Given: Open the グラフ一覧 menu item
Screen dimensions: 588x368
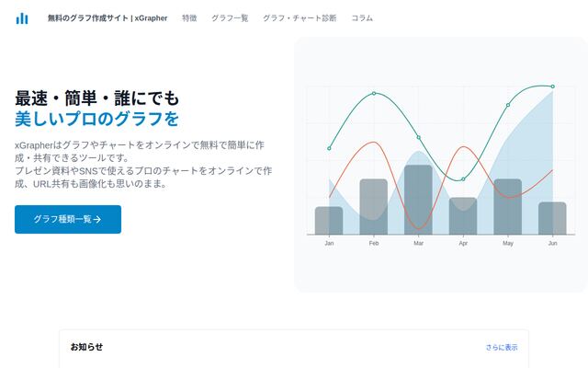Looking at the screenshot, I should [230, 18].
